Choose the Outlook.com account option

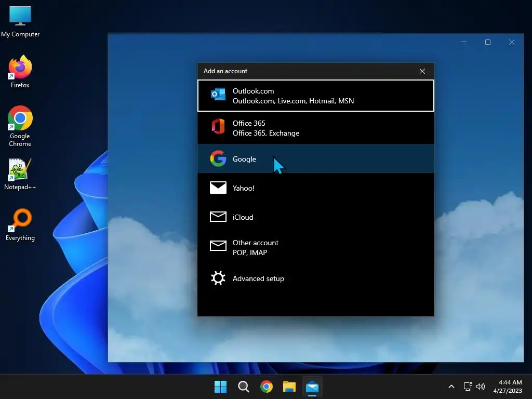(x=315, y=96)
